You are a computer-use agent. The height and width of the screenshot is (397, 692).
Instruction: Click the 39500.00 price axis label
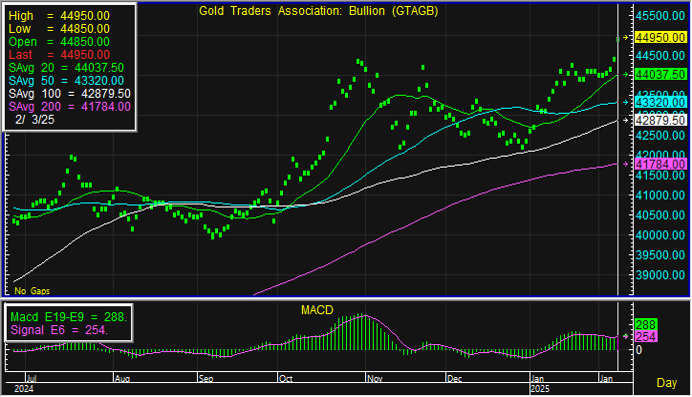660,255
